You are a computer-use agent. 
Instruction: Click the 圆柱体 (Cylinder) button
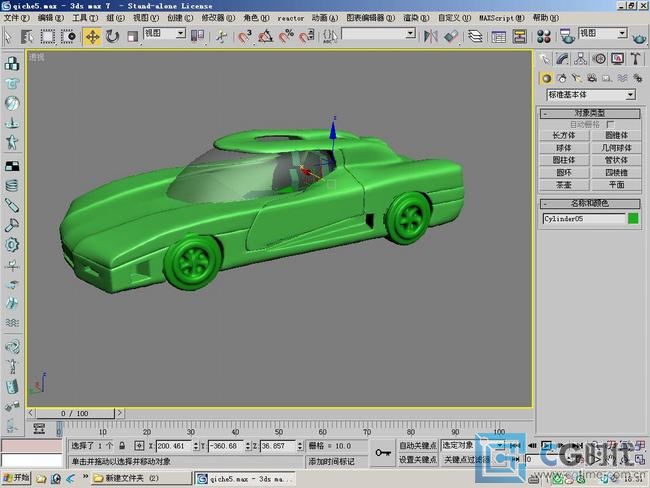564,160
